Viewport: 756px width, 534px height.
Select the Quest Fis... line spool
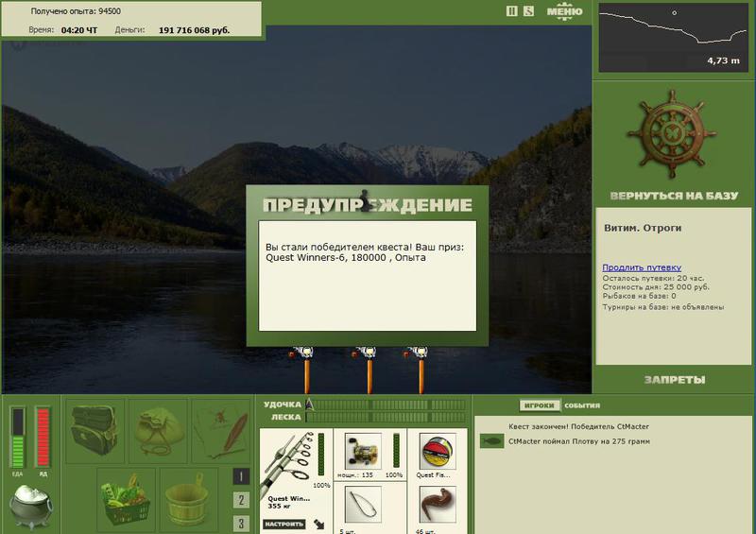click(438, 451)
